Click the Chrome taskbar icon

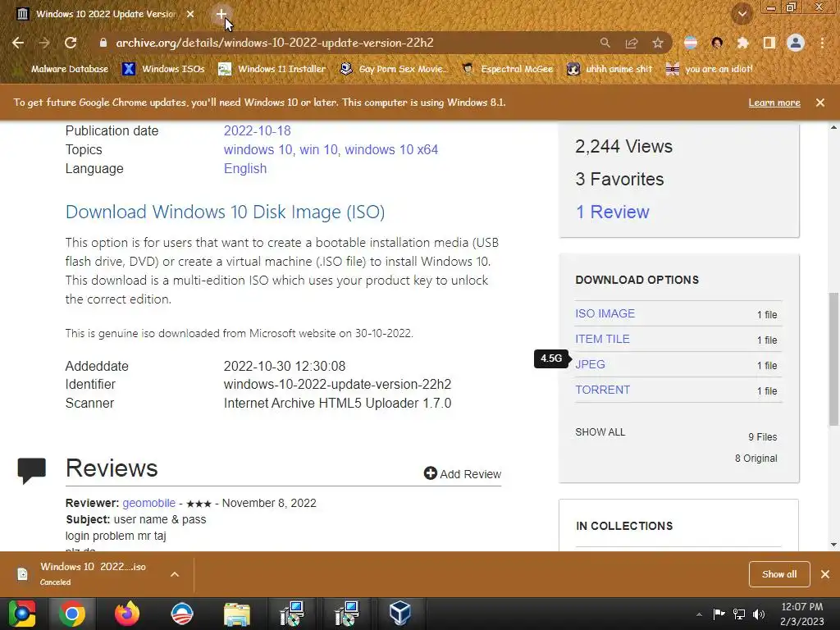(x=72, y=614)
